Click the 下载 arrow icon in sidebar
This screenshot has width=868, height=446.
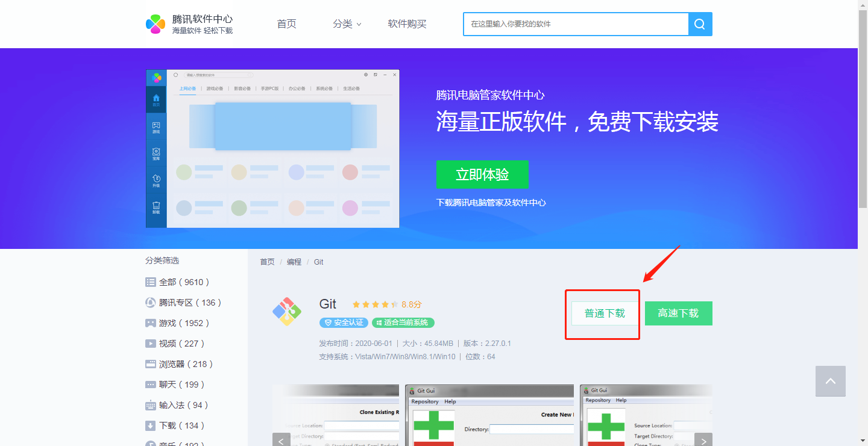(x=151, y=426)
